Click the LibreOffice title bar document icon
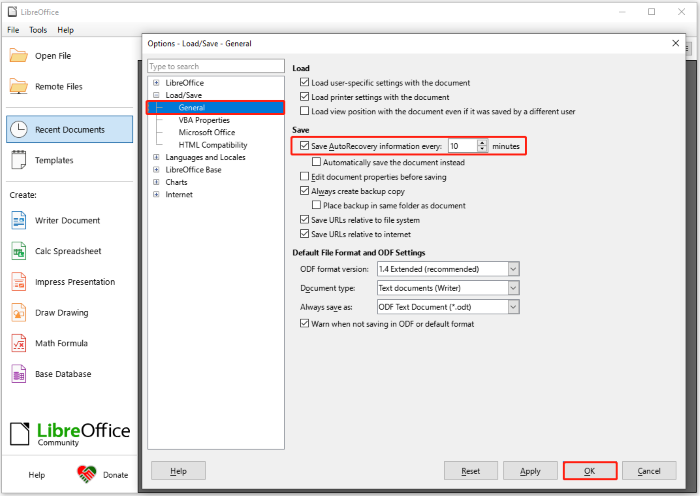The image size is (700, 496). pos(12,12)
